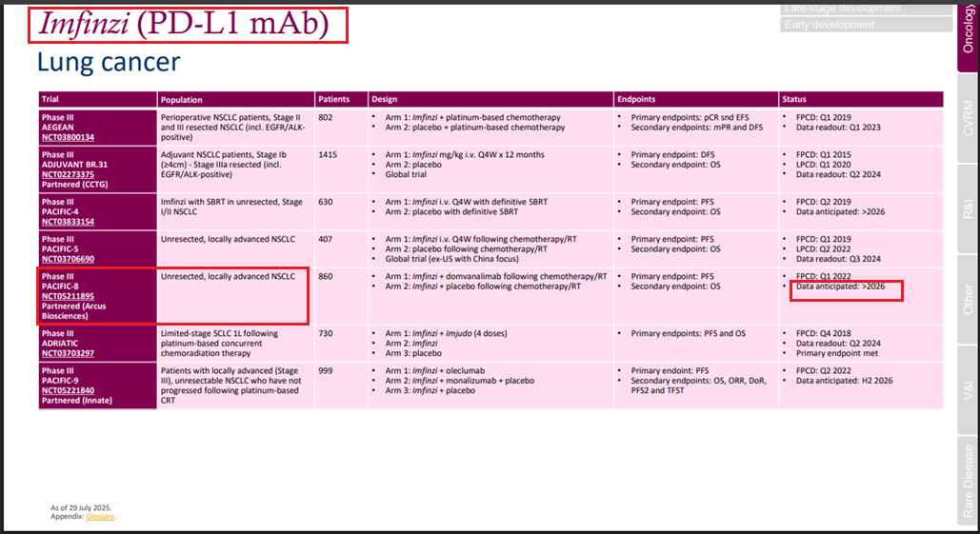The height and width of the screenshot is (534, 980).
Task: Click 'Primary endpoint: DFS' text
Action: [672, 155]
